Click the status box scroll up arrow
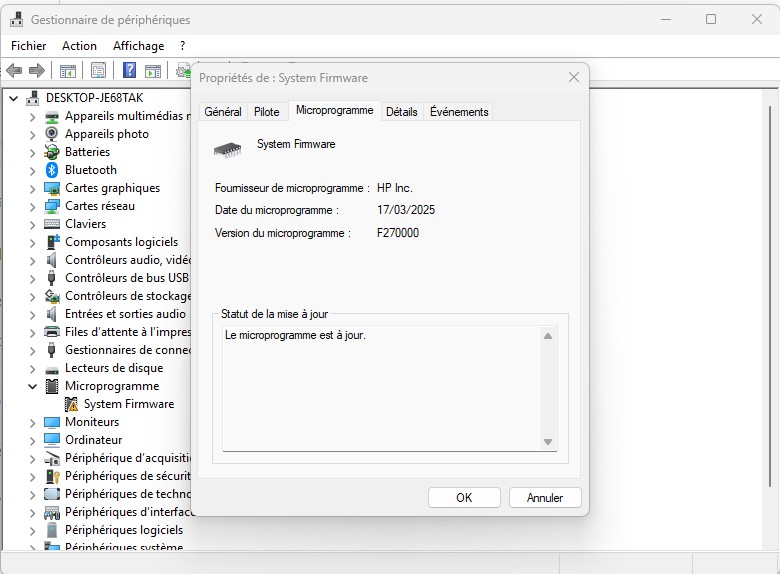Screen dimensions: 780x574 pyautogui.click(x=548, y=336)
